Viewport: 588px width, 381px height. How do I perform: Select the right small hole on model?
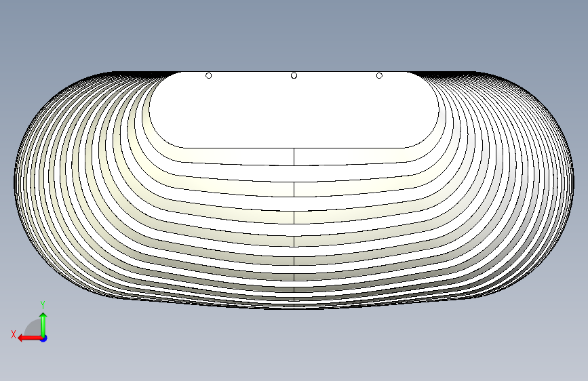pos(379,76)
